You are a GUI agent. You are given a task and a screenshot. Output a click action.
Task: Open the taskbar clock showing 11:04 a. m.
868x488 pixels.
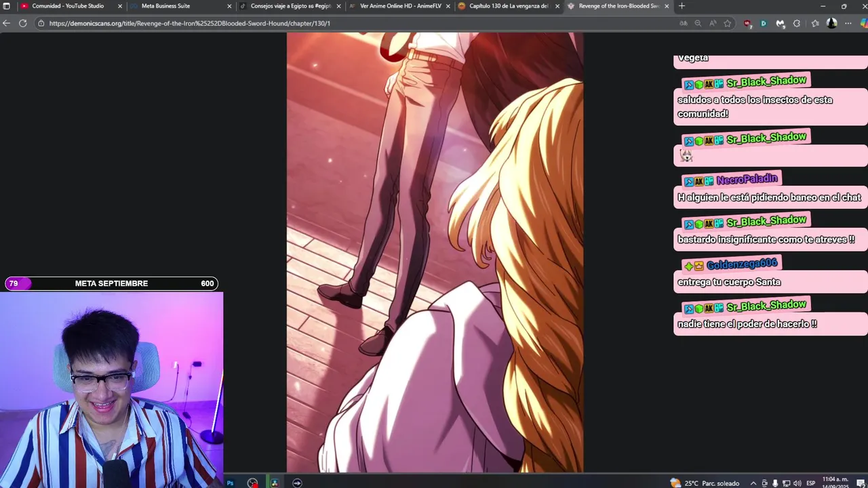tap(835, 483)
